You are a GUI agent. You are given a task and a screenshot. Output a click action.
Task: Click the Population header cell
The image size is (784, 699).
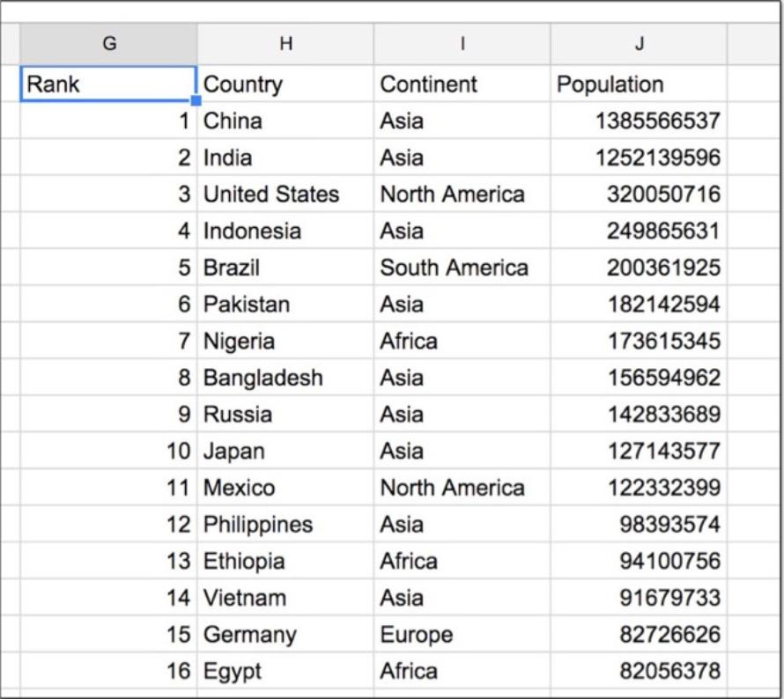(640, 84)
